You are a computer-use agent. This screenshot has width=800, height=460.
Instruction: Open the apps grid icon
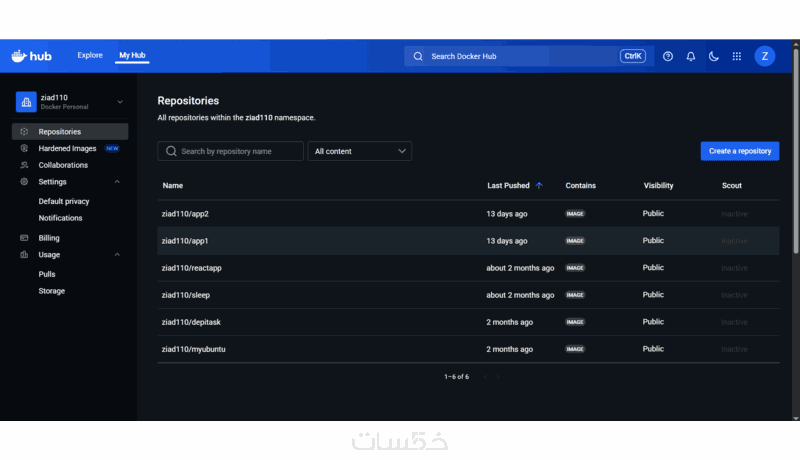[736, 56]
